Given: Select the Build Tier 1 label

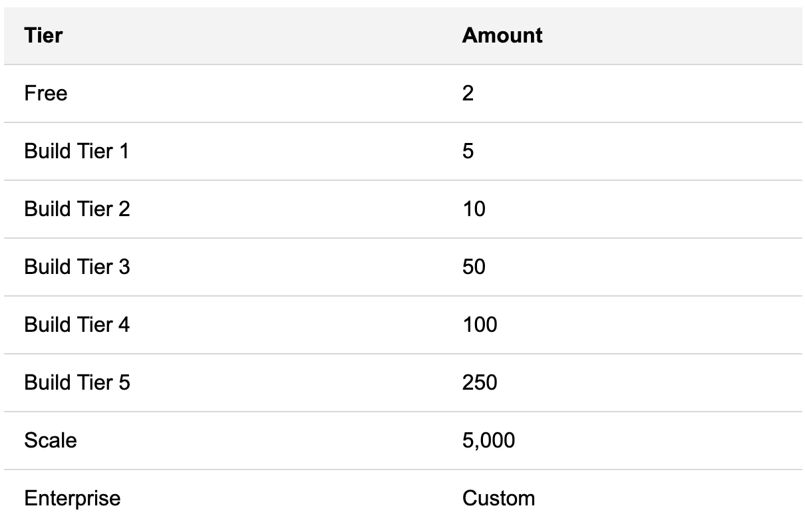Looking at the screenshot, I should click(77, 151).
